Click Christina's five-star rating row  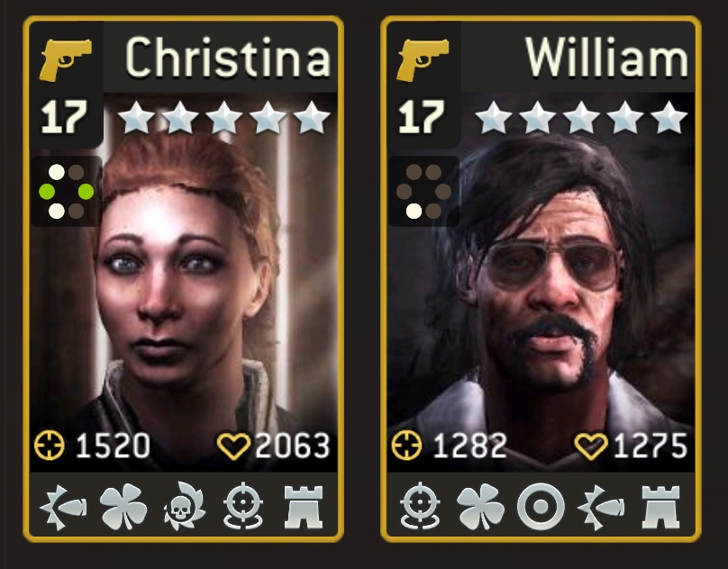pos(224,117)
